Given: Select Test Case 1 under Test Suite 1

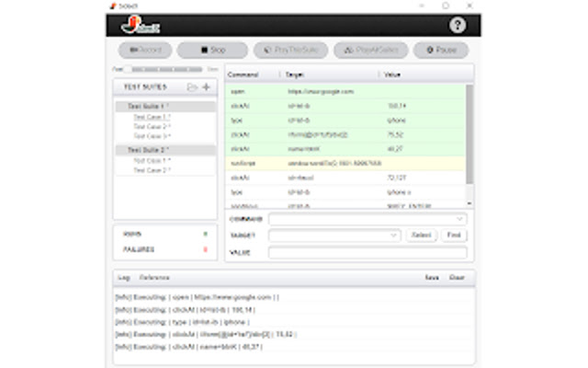Looking at the screenshot, I should pyautogui.click(x=152, y=117).
